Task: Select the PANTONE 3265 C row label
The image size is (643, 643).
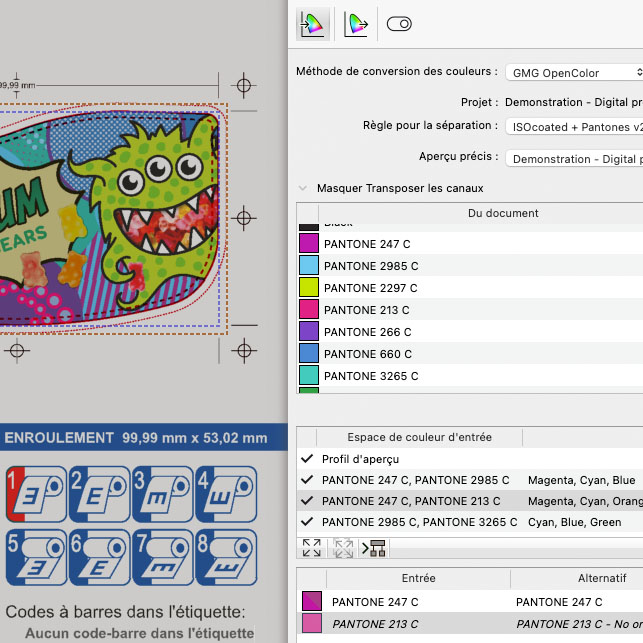Action: (371, 376)
